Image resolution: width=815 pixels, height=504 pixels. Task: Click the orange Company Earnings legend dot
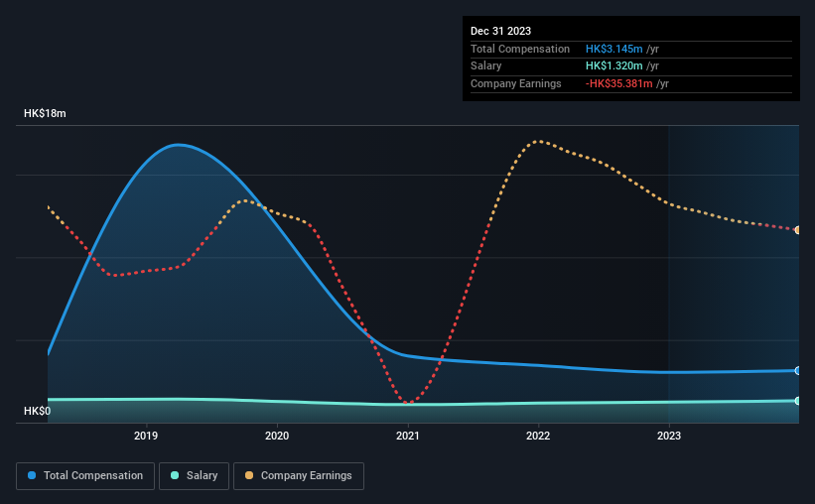249,475
